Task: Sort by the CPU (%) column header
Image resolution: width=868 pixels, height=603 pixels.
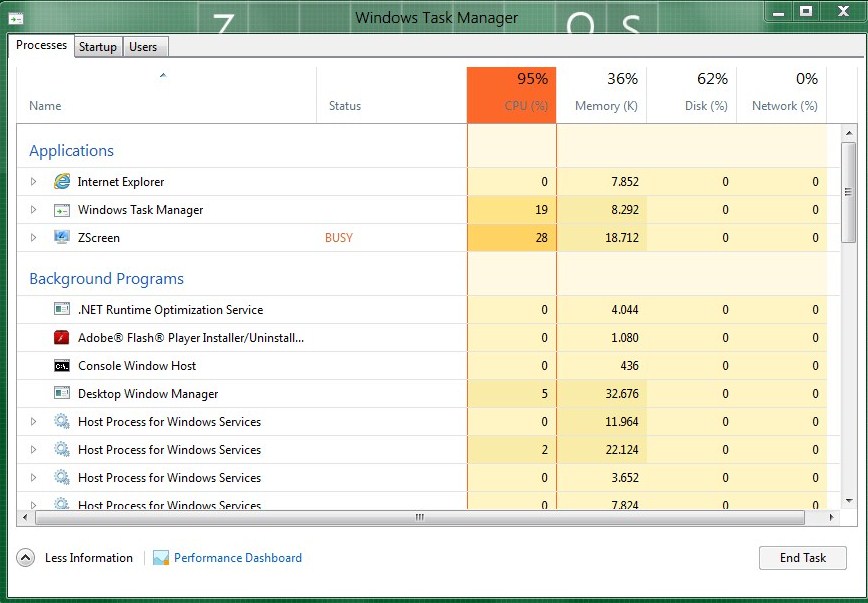Action: pos(512,95)
